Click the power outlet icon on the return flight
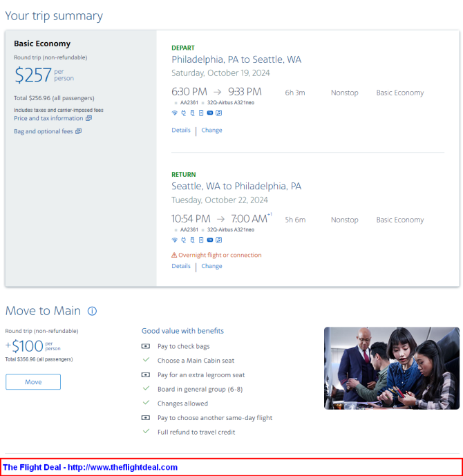This screenshot has height=476, width=463. 183,240
